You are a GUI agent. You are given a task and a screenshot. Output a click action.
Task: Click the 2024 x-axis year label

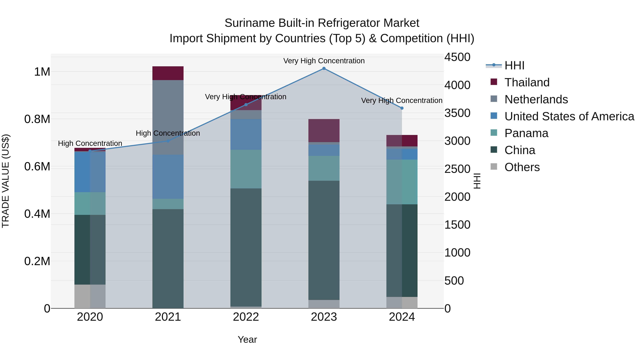[x=402, y=317]
